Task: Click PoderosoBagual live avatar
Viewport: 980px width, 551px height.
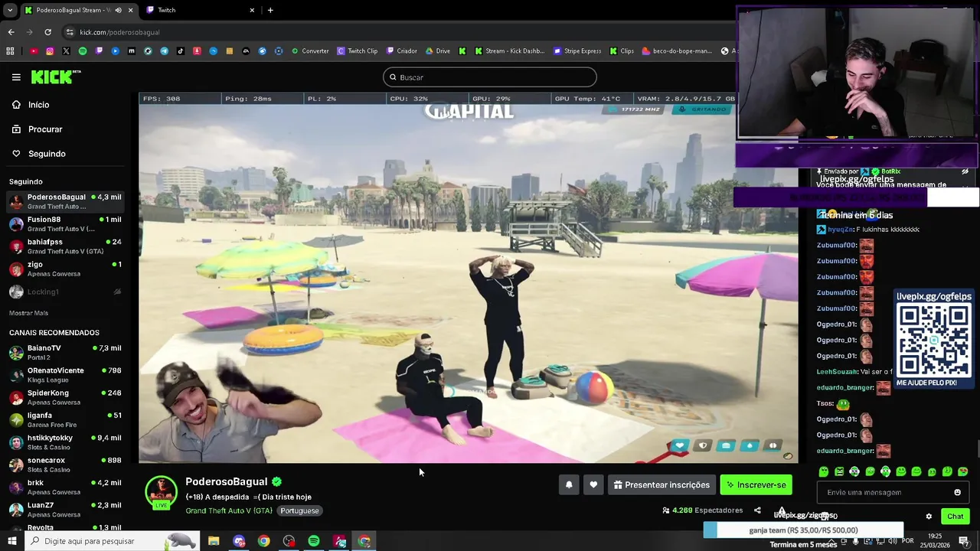Action: point(161,492)
